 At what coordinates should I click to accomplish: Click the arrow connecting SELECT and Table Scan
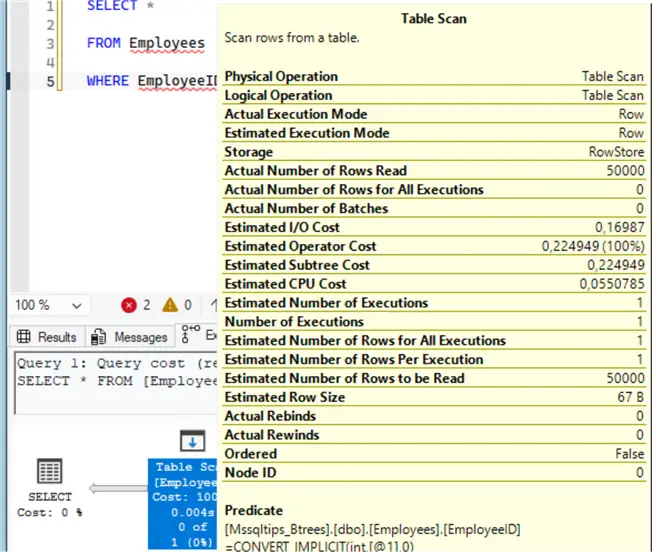point(119,488)
